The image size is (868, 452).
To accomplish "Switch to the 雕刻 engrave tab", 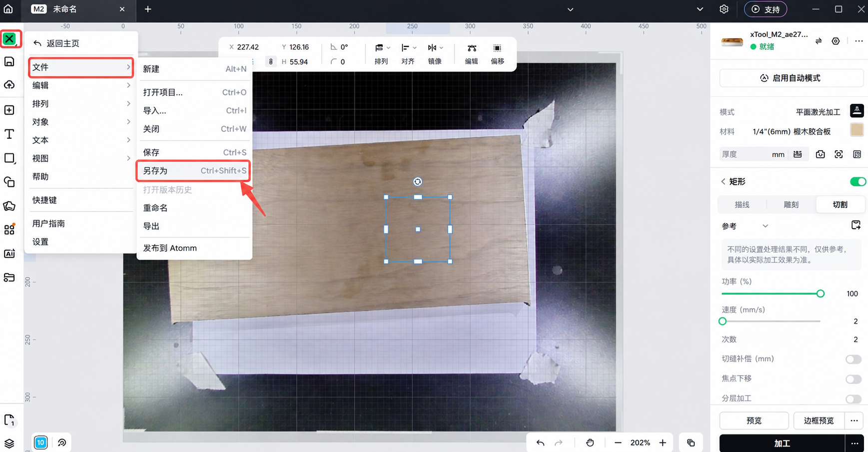I will coord(791,204).
